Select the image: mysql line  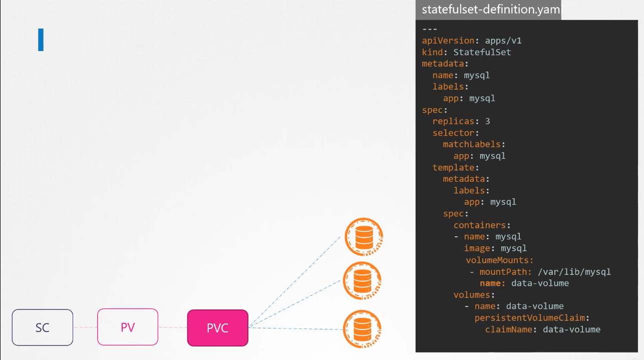pyautogui.click(x=495, y=248)
